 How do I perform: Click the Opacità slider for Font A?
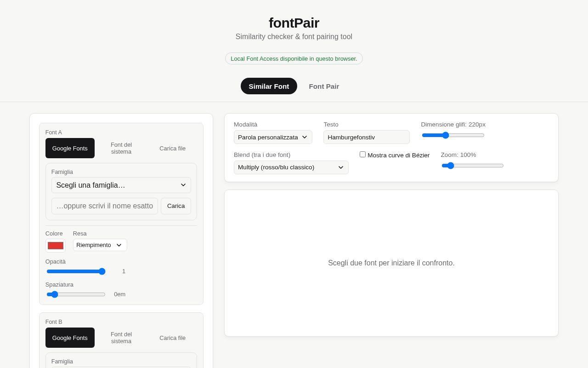click(76, 271)
